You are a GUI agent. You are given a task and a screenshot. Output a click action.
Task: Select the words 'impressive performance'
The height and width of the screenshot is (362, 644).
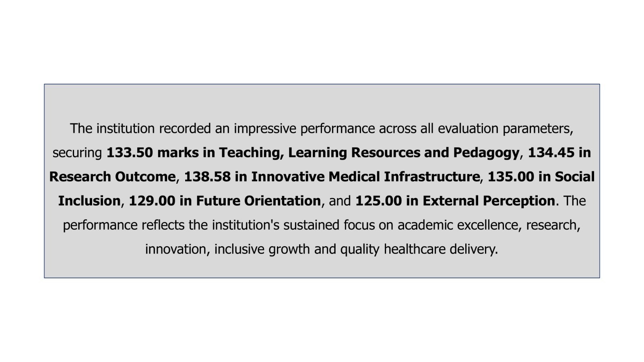coord(305,129)
